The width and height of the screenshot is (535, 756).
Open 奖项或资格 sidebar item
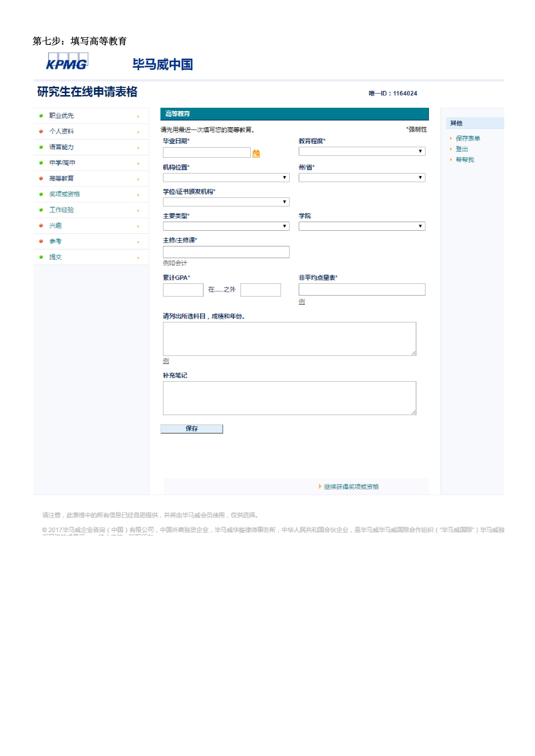coord(64,194)
